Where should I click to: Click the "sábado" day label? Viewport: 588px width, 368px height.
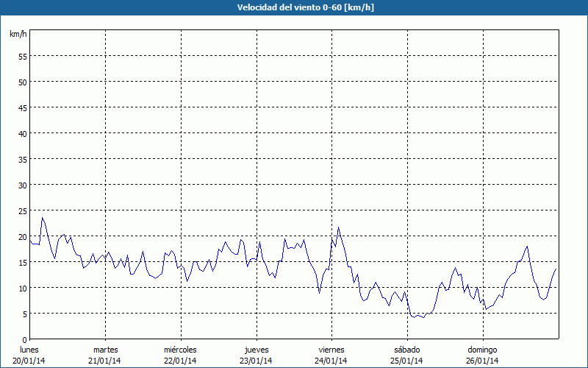(x=406, y=350)
